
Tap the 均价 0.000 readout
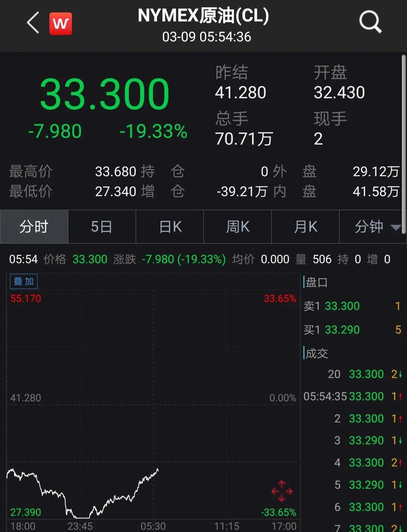[261, 259]
